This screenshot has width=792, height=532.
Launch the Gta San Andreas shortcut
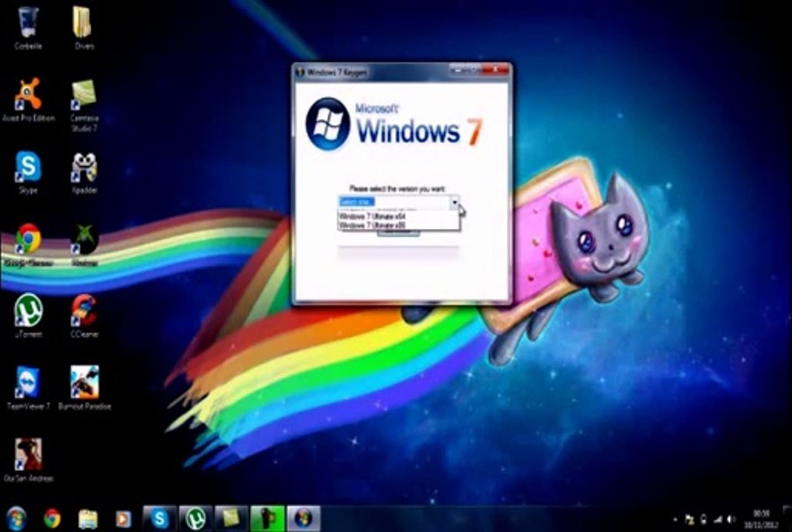28,460
